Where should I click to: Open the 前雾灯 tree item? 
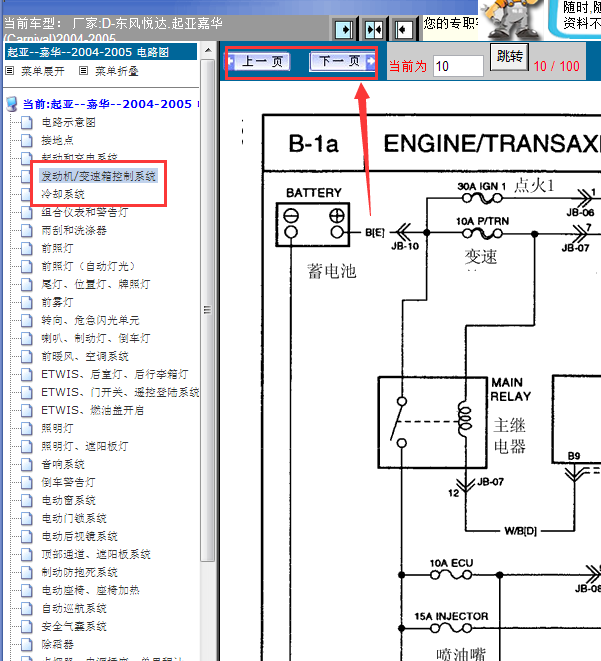point(57,302)
